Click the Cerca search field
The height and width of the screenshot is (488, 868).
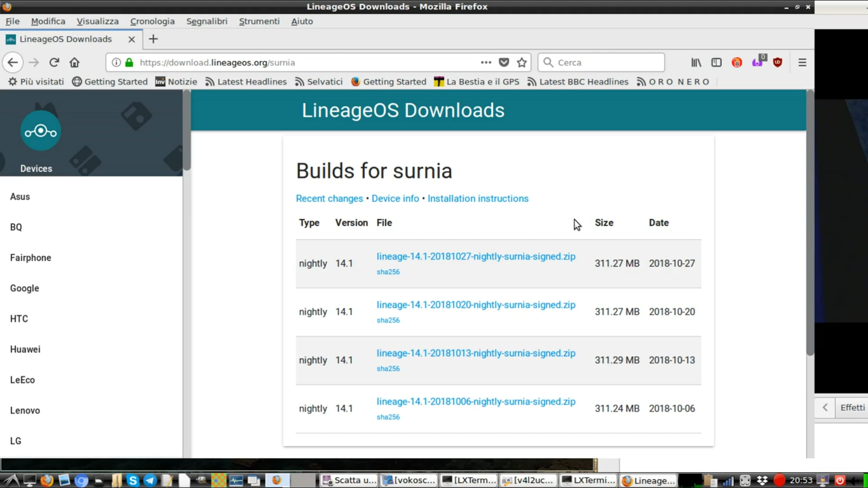(x=601, y=63)
